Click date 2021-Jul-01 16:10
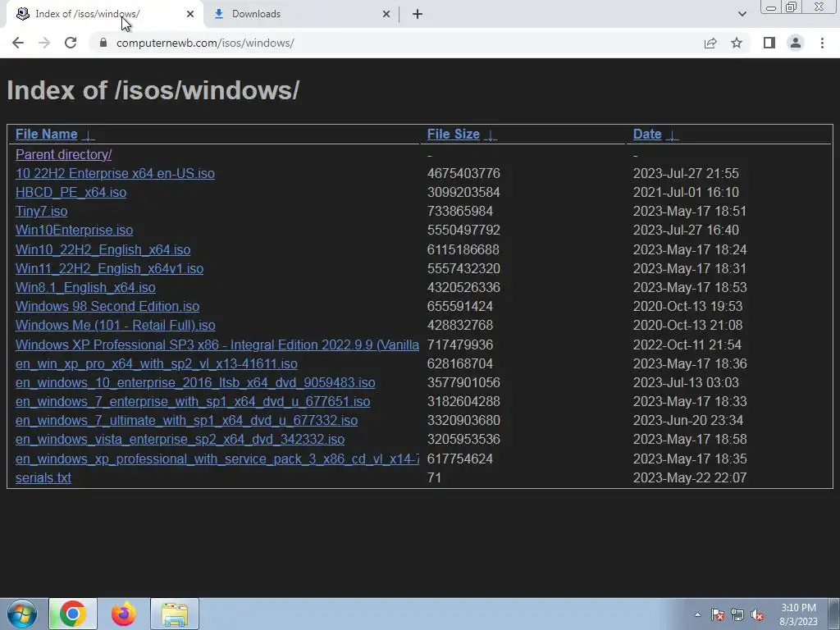840x630 pixels. (x=686, y=192)
